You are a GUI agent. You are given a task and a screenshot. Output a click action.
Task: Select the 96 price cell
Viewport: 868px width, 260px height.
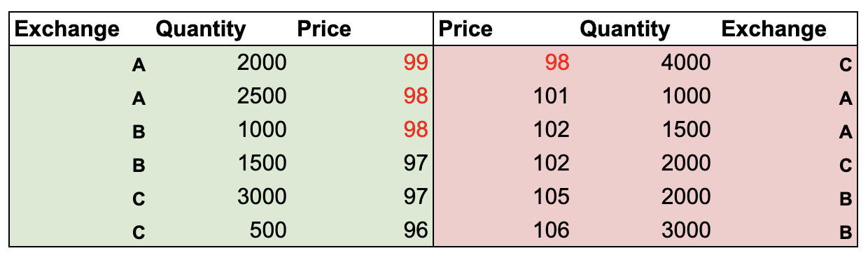415,229
